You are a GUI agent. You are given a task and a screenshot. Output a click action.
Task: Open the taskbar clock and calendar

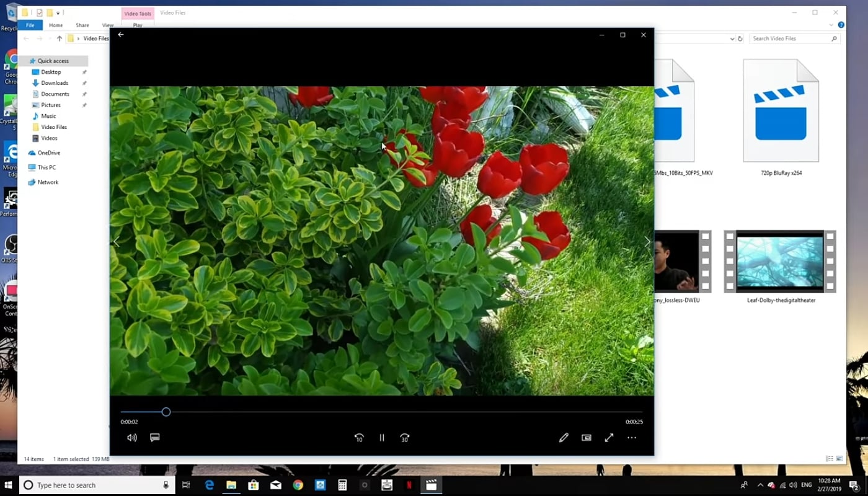click(829, 485)
